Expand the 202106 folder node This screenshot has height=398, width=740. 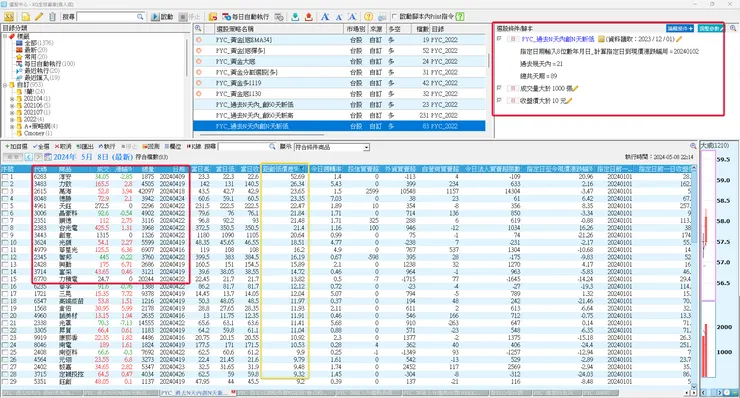(12, 106)
